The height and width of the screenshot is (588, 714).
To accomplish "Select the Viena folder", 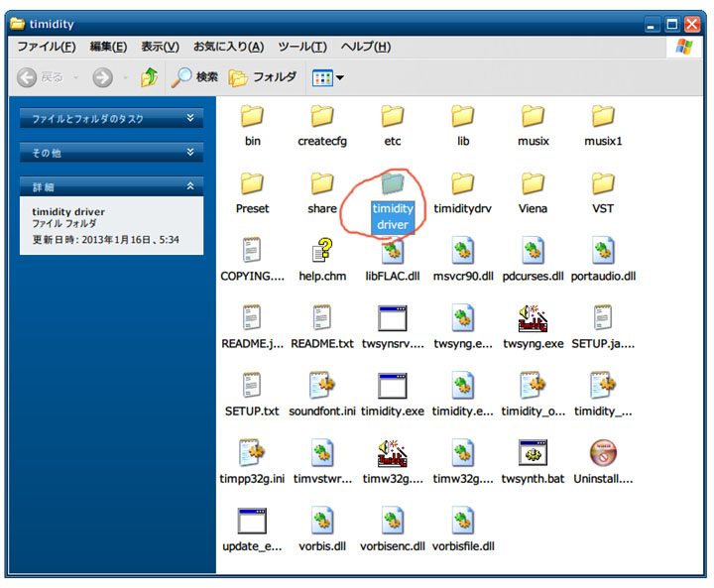I will pos(533,192).
